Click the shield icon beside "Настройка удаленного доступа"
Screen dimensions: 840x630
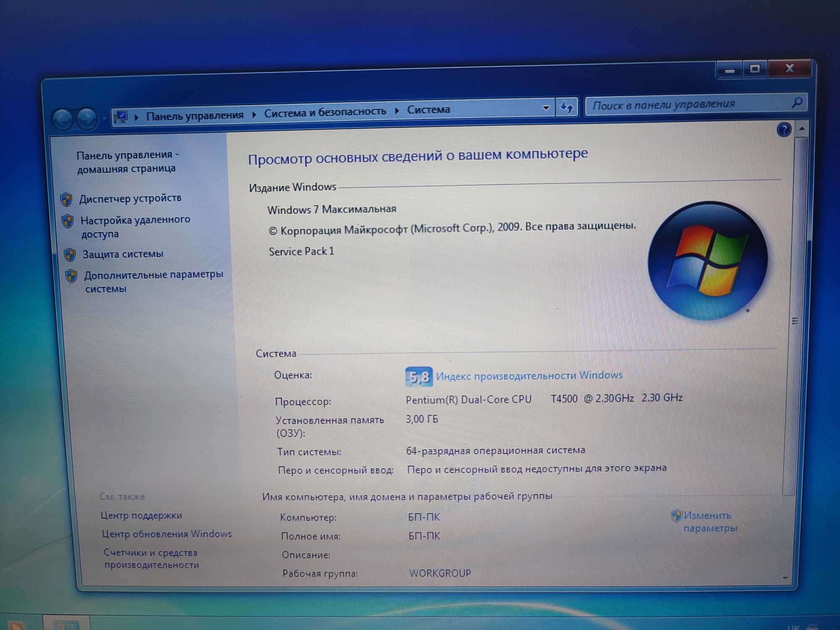pos(68,221)
